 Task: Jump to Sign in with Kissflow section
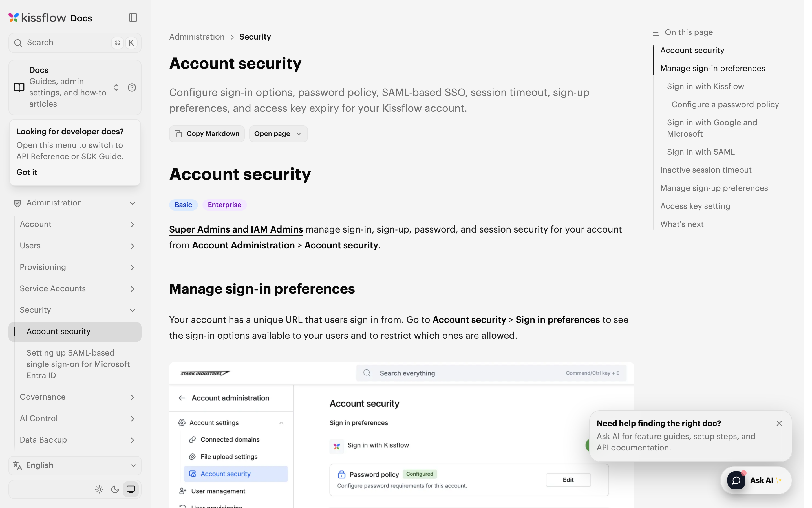coord(705,86)
